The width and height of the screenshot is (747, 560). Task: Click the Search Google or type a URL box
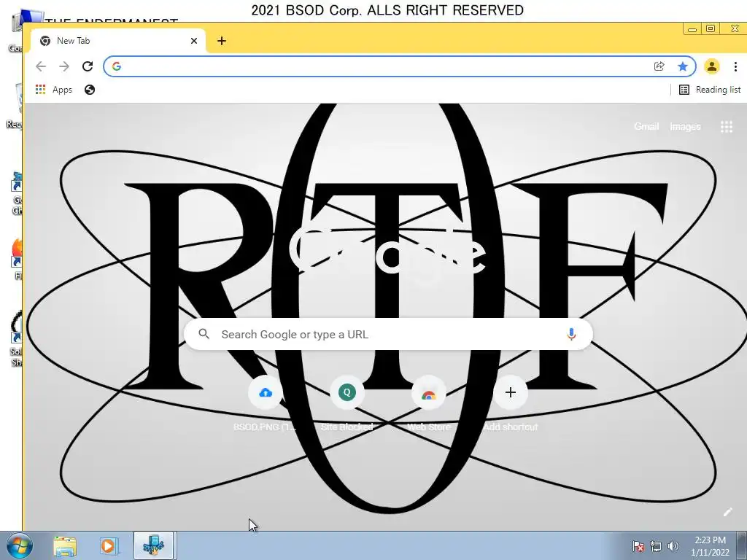pyautogui.click(x=388, y=334)
